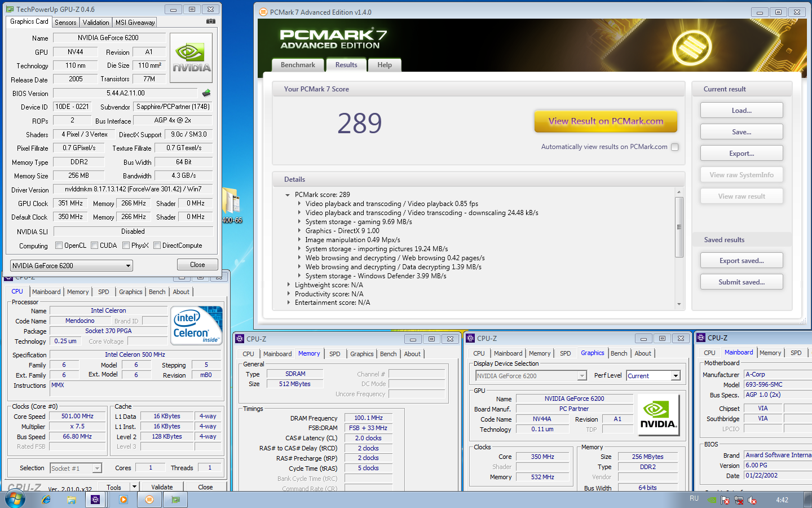
Task: Click the Load... button
Action: coord(742,111)
